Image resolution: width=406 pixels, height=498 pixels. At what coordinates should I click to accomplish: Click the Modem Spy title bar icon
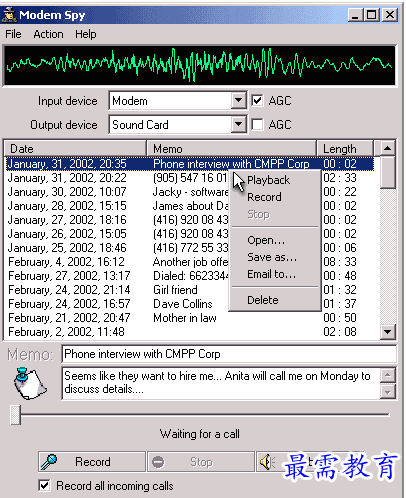pos(9,15)
